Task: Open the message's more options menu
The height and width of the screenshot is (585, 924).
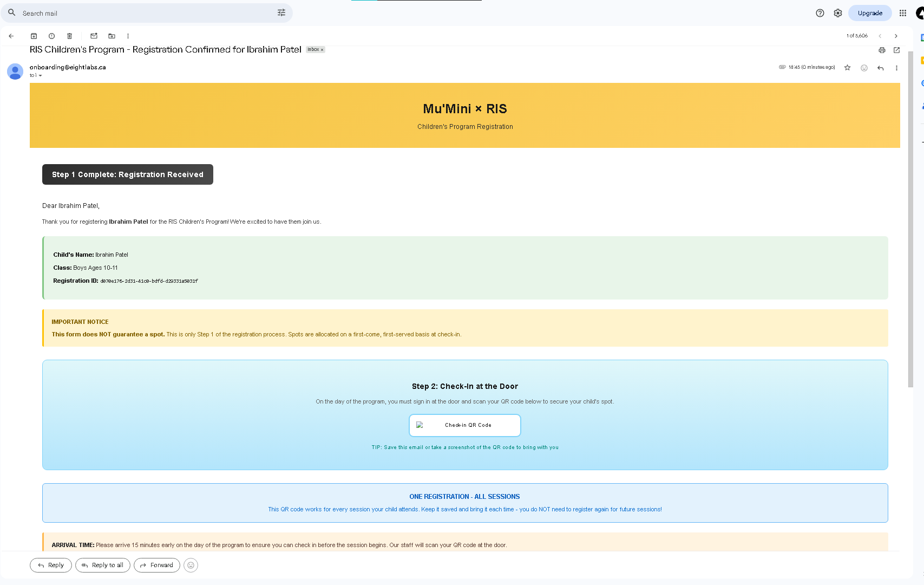Action: 896,68
